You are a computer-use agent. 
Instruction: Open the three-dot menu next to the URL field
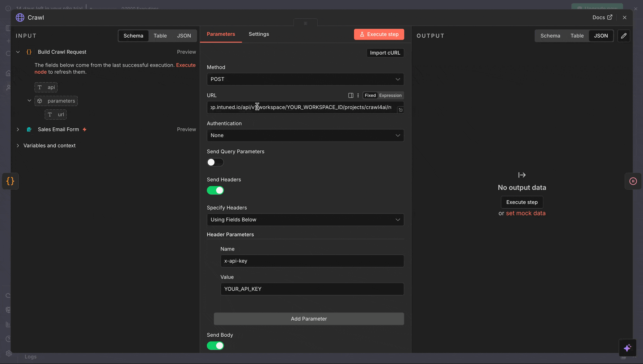click(x=358, y=95)
